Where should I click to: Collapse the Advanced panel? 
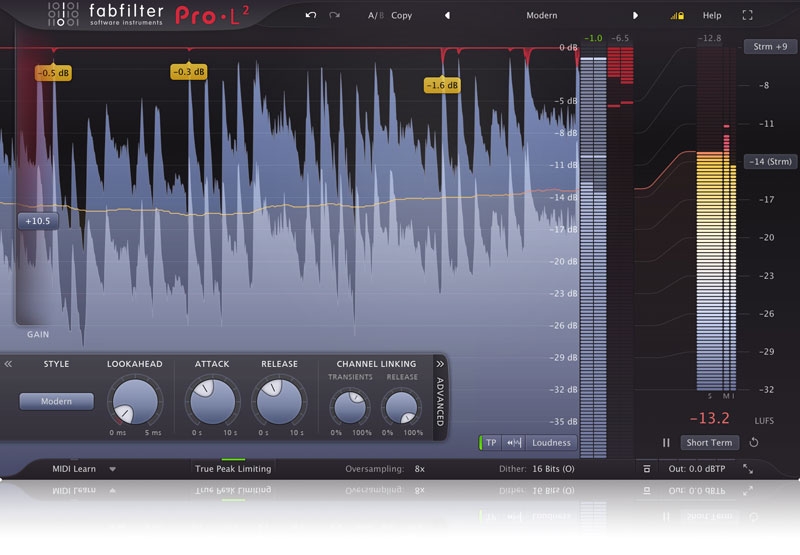pyautogui.click(x=439, y=364)
